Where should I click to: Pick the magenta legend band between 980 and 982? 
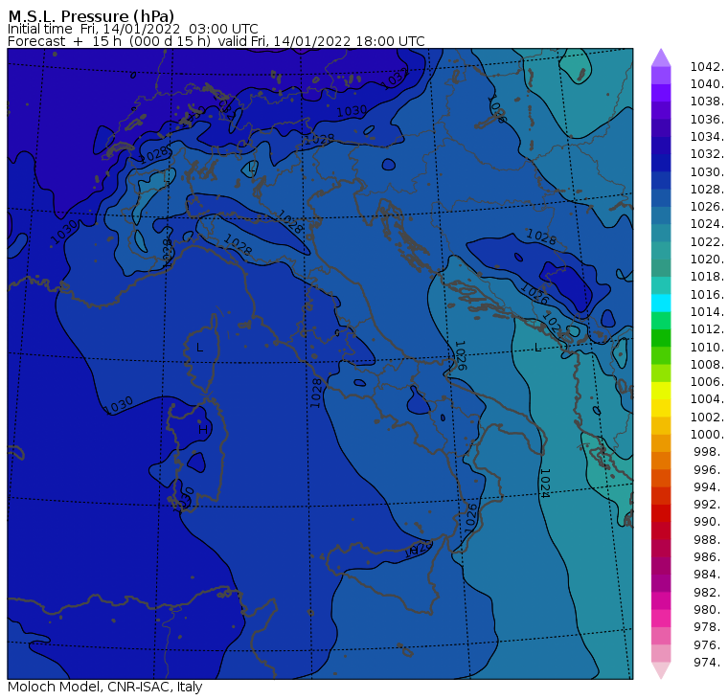(661, 600)
